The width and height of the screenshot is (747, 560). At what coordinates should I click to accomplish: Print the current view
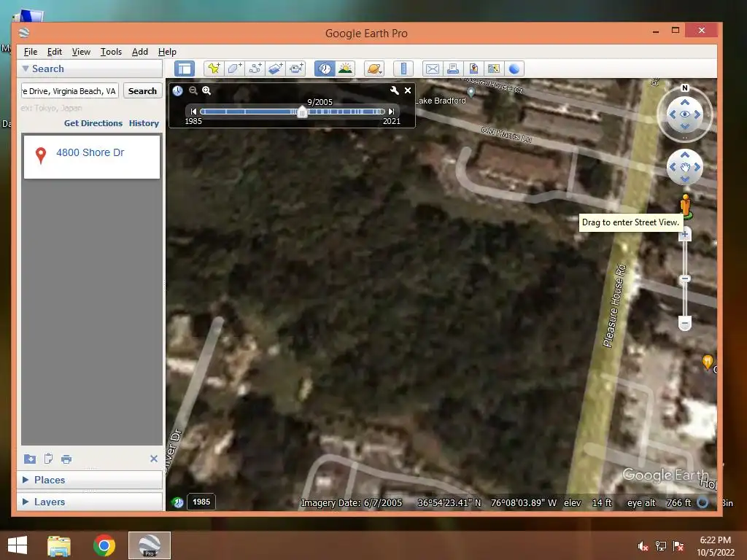(x=453, y=69)
